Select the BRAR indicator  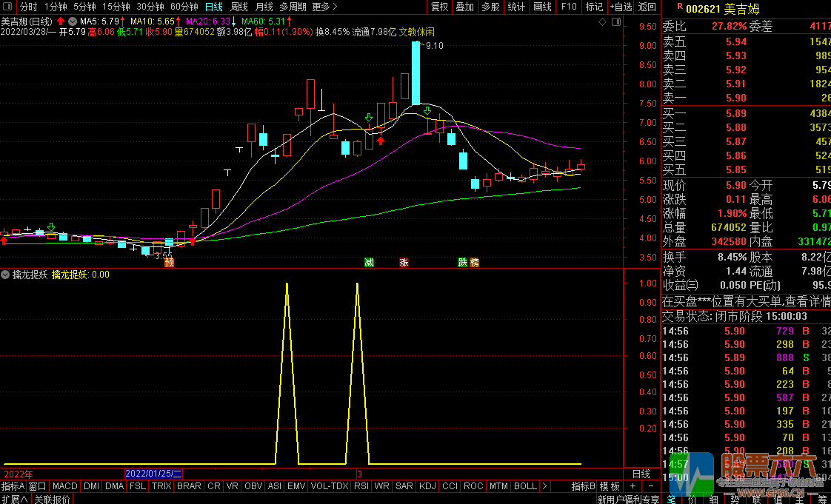[x=189, y=486]
